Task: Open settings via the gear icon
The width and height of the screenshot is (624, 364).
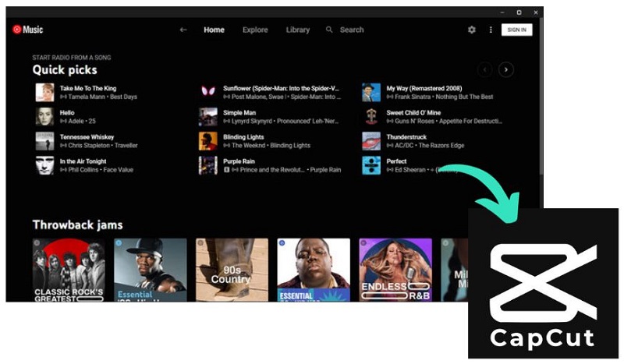Action: [471, 30]
